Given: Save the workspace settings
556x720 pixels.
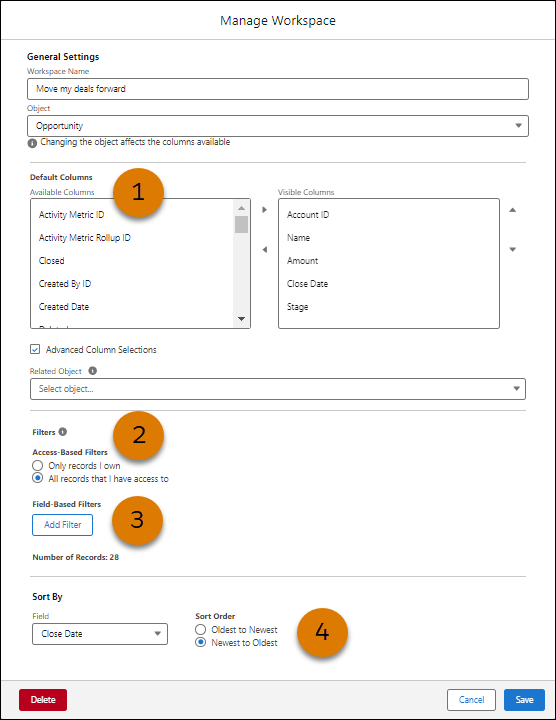Looking at the screenshot, I should 524,700.
